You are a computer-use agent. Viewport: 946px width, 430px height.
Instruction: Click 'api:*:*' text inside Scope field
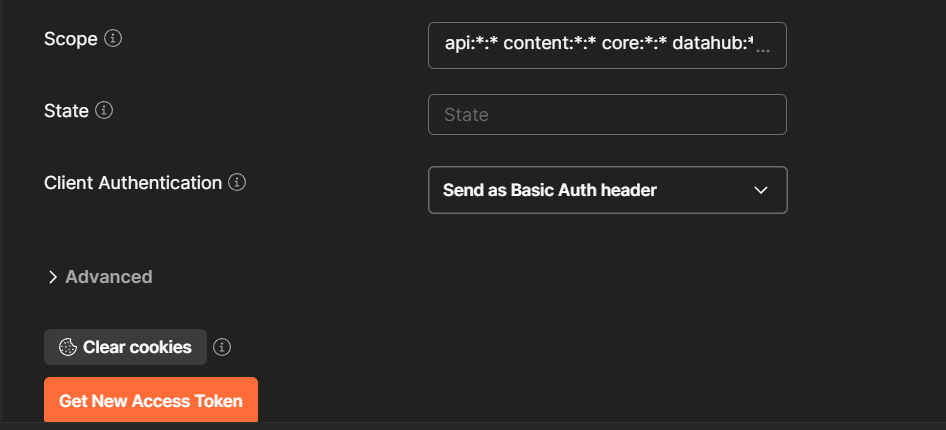[x=471, y=45]
